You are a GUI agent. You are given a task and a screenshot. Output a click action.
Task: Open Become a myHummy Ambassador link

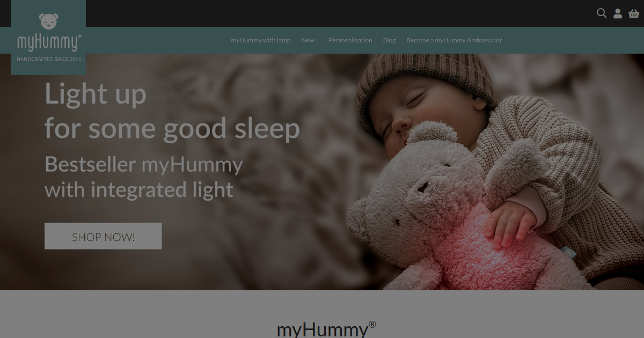coord(454,40)
